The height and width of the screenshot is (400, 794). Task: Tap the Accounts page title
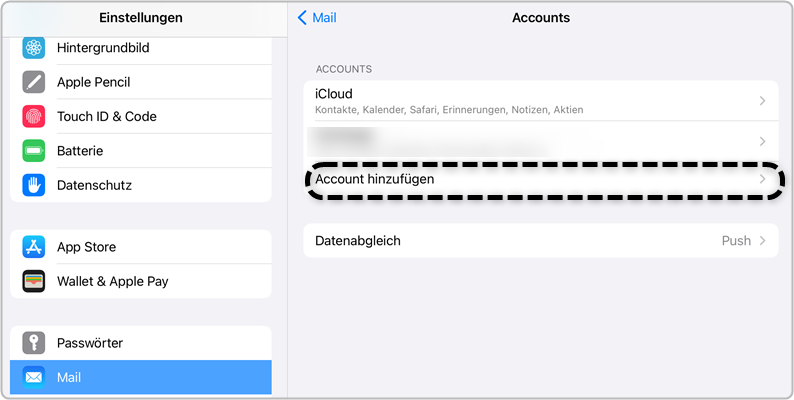[541, 18]
